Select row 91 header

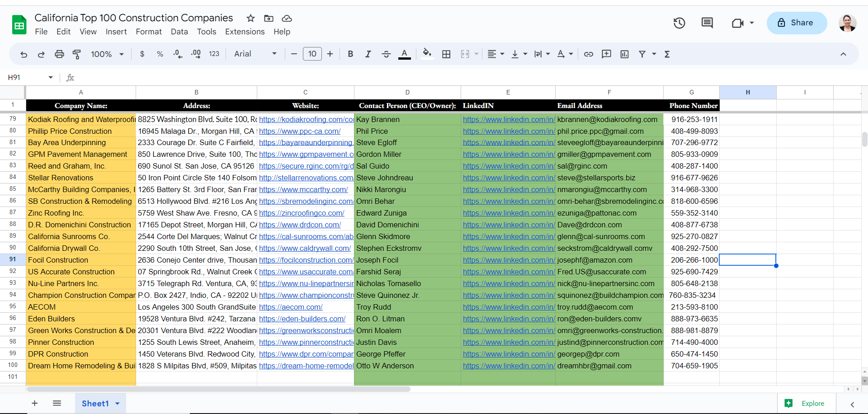coord(13,260)
